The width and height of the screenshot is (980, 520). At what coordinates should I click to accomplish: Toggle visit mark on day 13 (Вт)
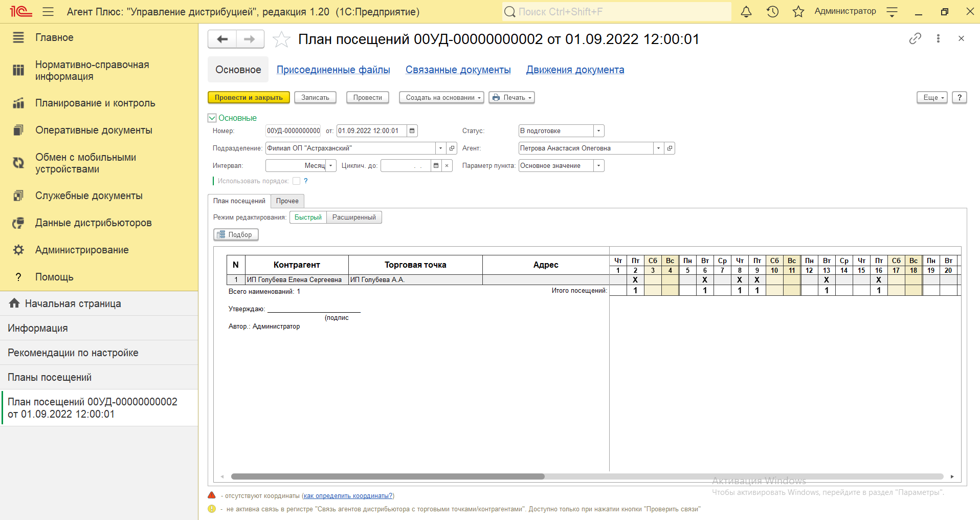827,280
